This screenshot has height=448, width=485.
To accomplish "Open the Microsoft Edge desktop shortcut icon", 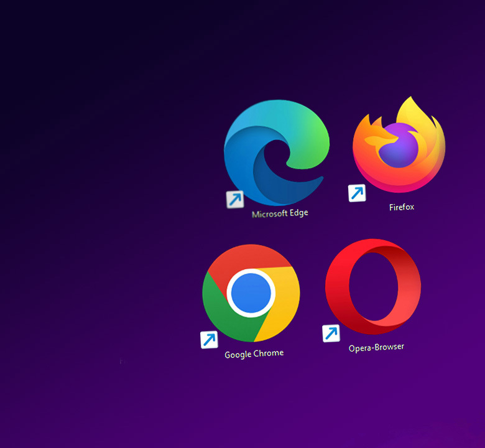I will pyautogui.click(x=275, y=152).
